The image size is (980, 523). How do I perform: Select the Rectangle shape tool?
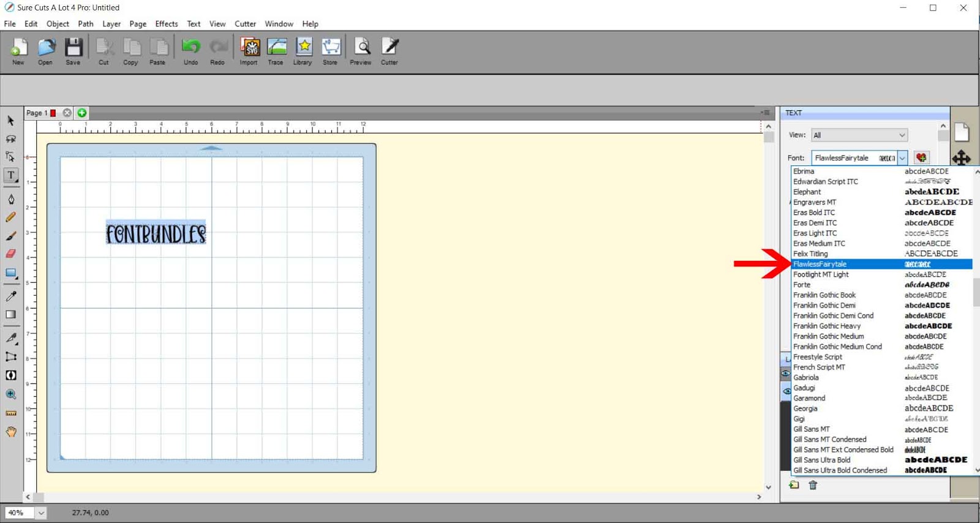coord(11,273)
